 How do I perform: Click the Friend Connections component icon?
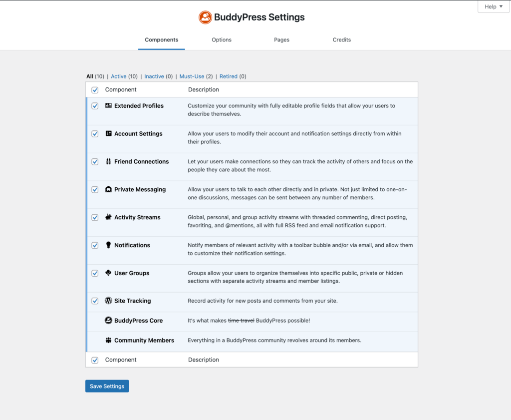point(108,161)
